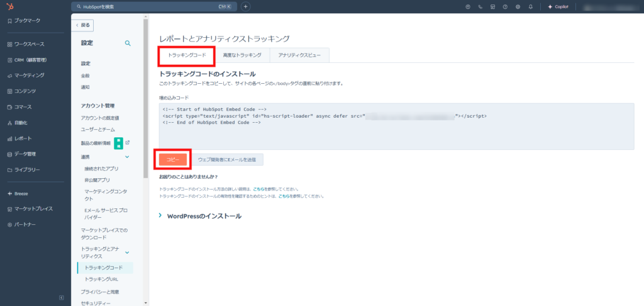Open the help question-mark icon

pyautogui.click(x=505, y=6)
